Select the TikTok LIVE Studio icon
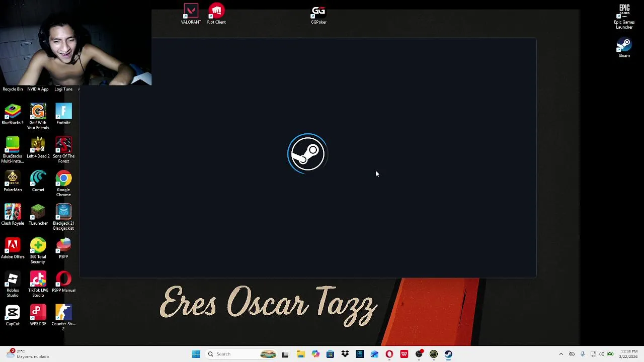Image resolution: width=644 pixels, height=362 pixels. 38,285
